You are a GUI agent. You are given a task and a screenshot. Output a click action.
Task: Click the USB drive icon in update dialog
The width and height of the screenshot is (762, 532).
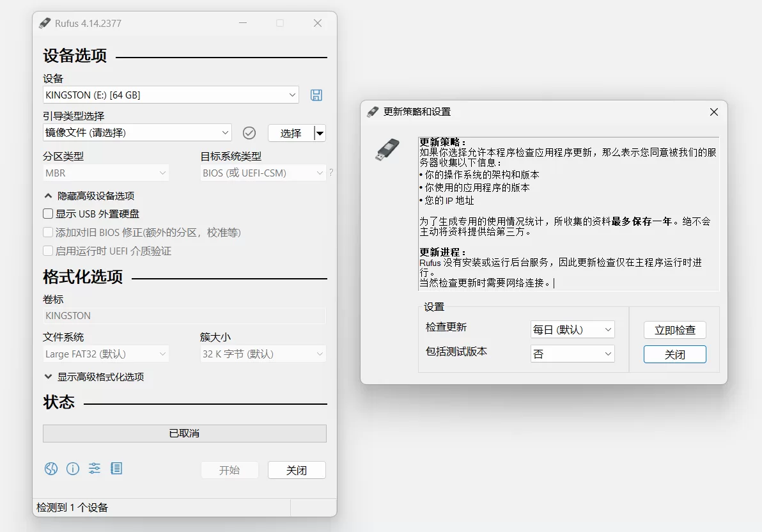[387, 149]
